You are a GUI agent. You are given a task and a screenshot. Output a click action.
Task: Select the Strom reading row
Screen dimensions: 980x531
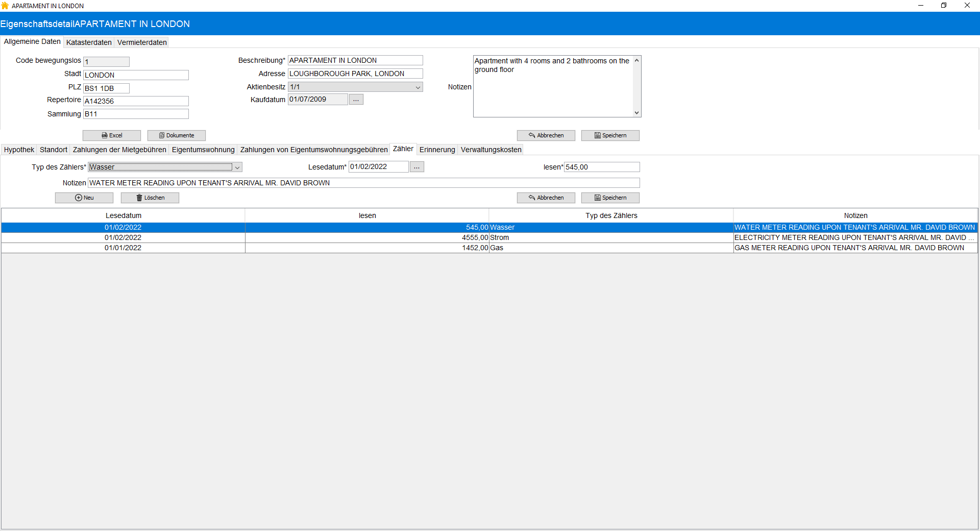pos(489,237)
